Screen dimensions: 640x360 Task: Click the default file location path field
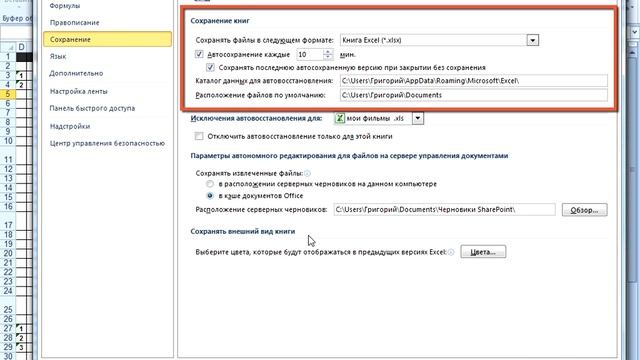coord(473,95)
